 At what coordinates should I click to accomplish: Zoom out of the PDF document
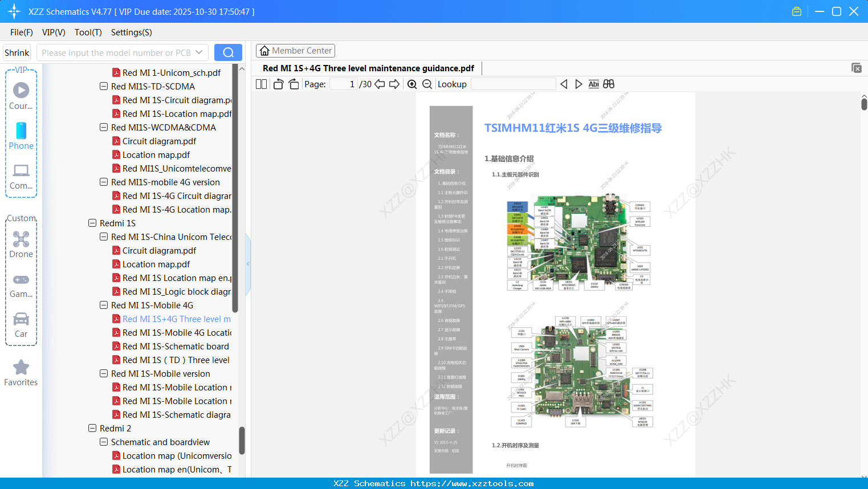426,84
